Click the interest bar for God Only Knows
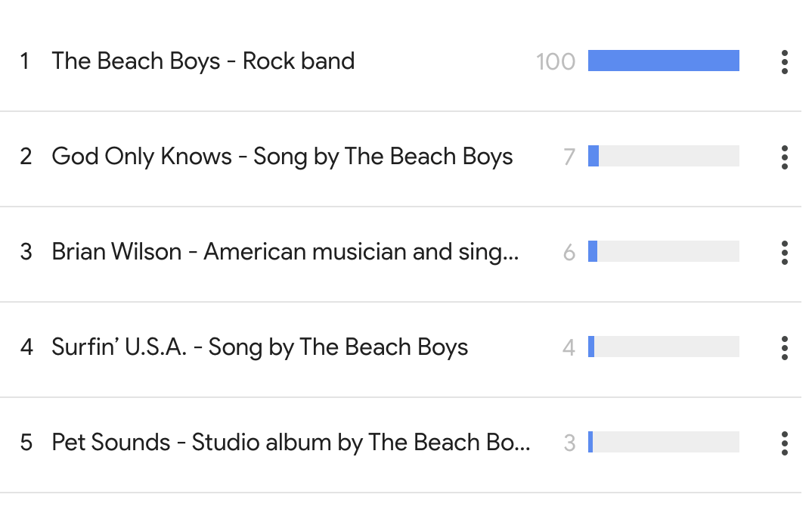The width and height of the screenshot is (812, 513). [x=663, y=156]
